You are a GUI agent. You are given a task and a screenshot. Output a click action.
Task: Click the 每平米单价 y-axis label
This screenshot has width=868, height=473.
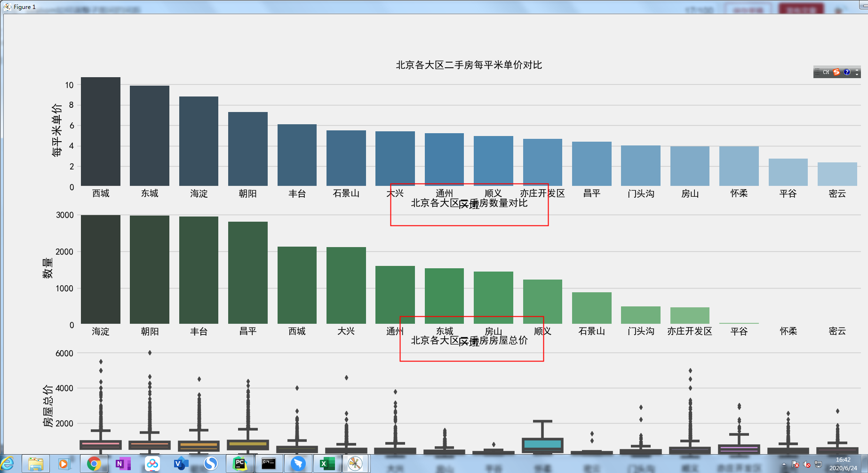point(56,130)
